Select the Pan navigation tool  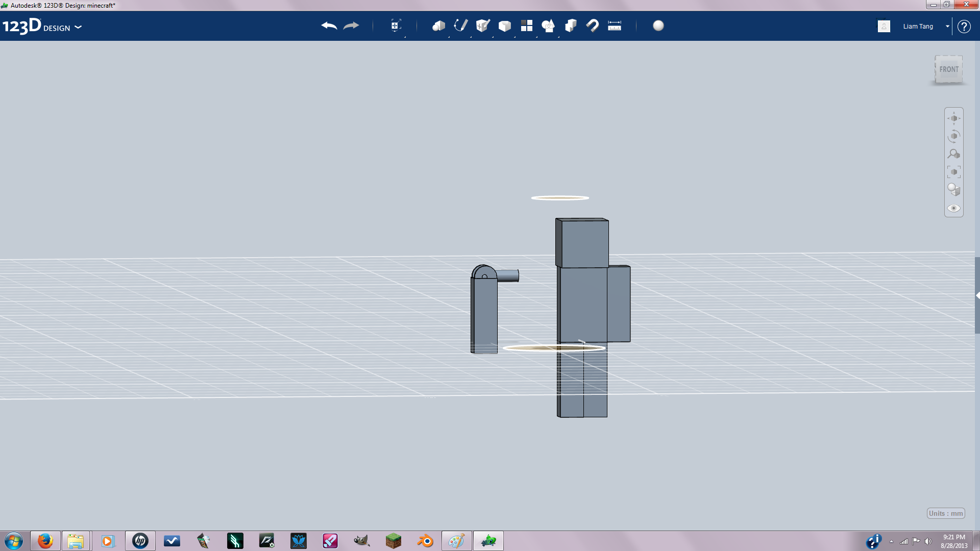pos(954,118)
